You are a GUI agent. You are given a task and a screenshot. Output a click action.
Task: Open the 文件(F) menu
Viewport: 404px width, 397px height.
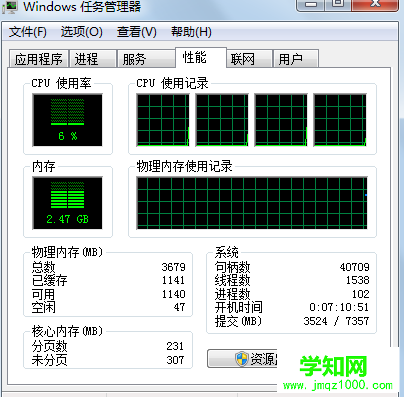click(x=28, y=32)
